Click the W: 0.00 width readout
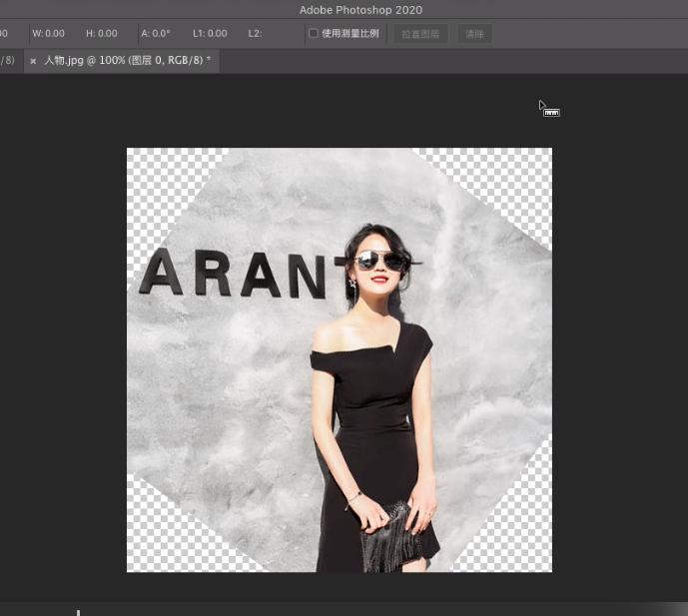 pos(48,34)
